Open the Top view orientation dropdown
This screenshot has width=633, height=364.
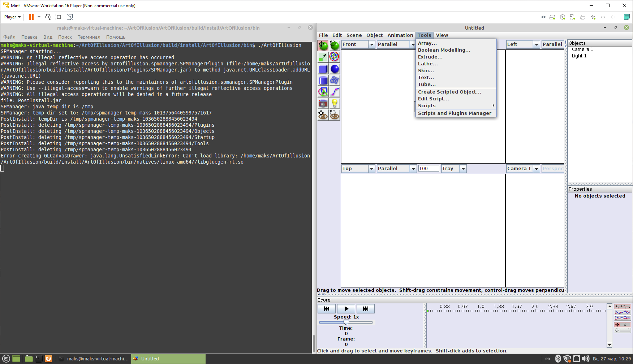point(371,169)
